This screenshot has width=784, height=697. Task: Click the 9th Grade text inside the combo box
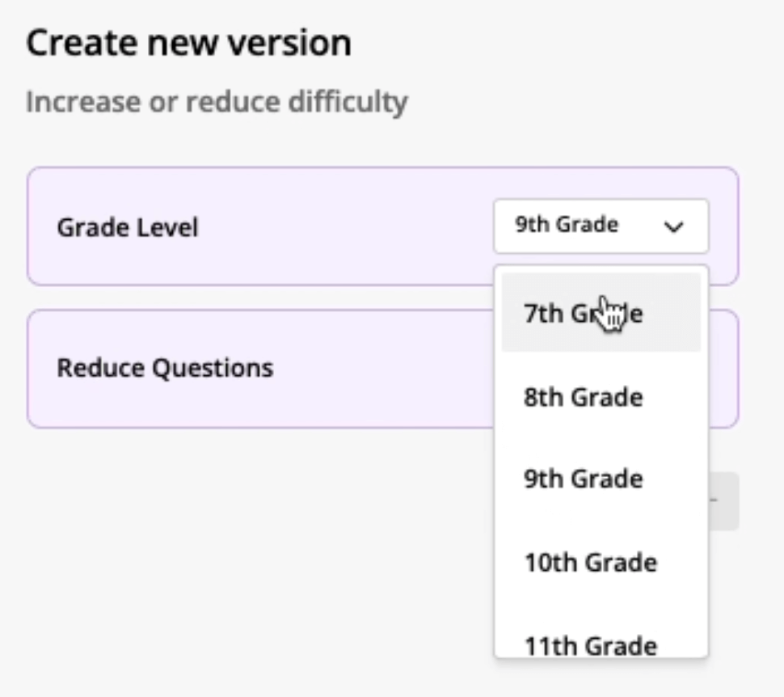567,226
